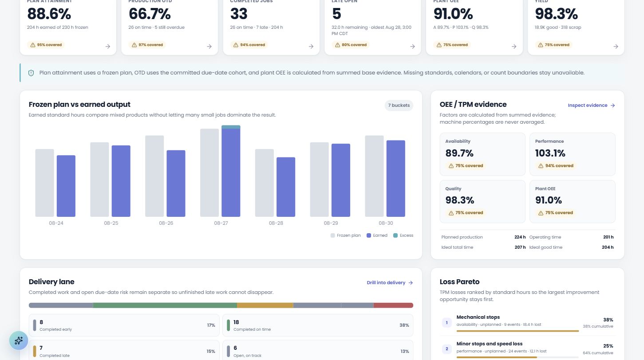Select the Plant OEE 91.0% evidence tile
This screenshot has height=360, width=644.
[573, 201]
